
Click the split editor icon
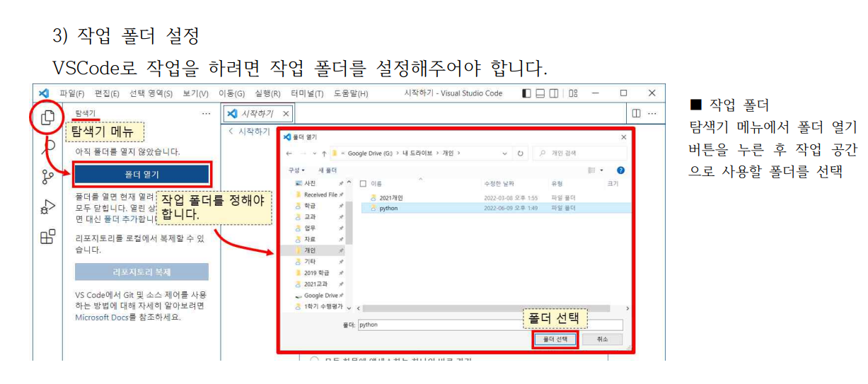[x=636, y=113]
